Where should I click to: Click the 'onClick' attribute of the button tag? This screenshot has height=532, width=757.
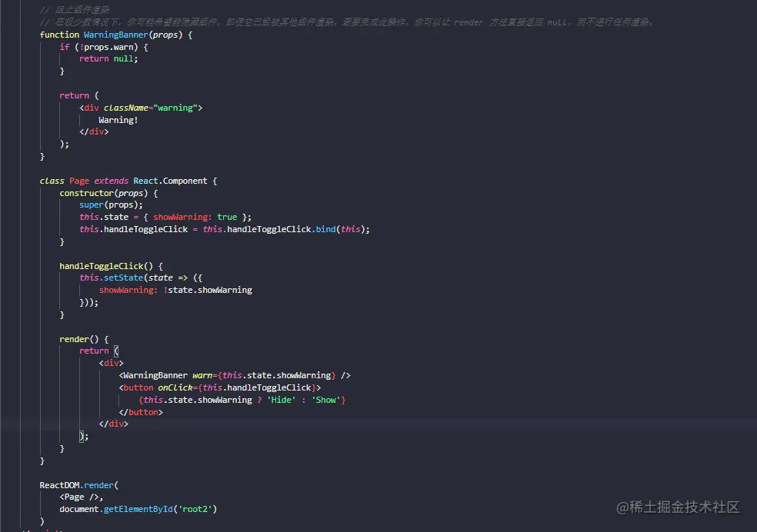tap(175, 387)
